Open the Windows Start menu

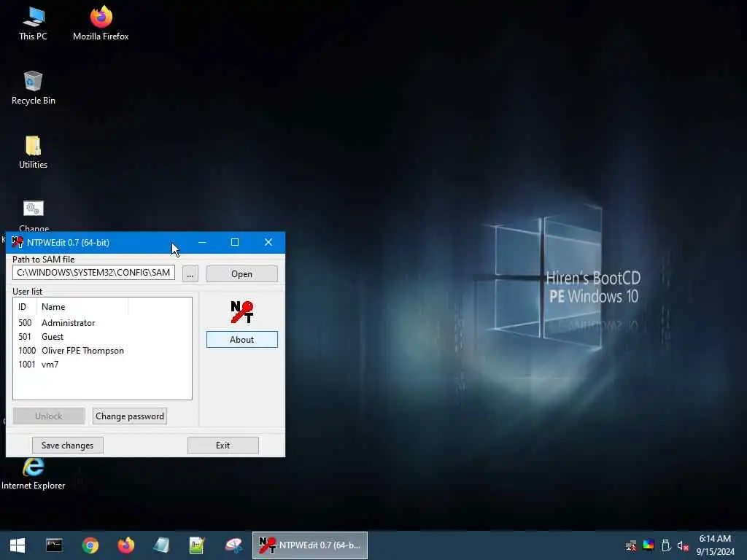point(18,545)
